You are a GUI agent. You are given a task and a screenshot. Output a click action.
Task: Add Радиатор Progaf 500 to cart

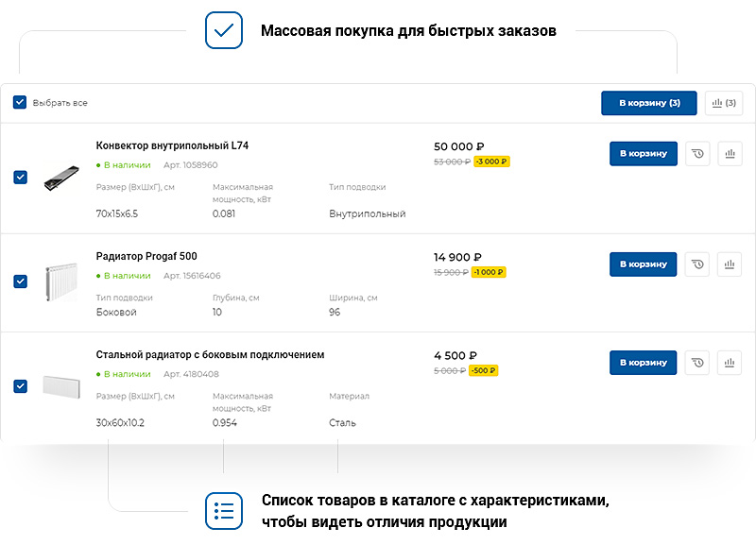point(644,264)
